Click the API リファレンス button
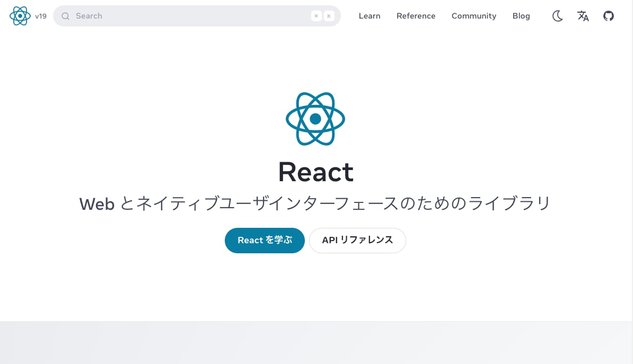 tap(357, 241)
